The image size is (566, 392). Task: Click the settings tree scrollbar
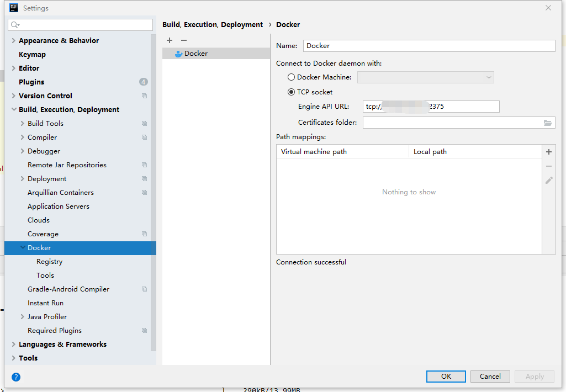[x=154, y=193]
